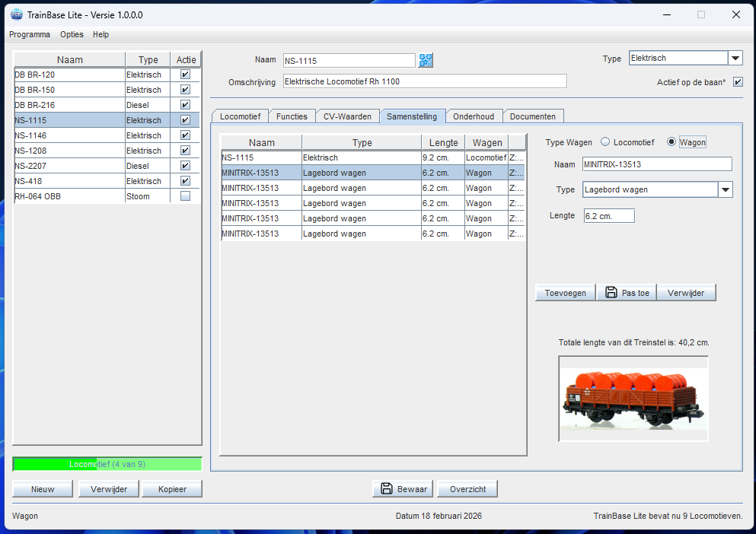Image resolution: width=756 pixels, height=534 pixels.
Task: Select the Wagon radio button
Action: pos(671,142)
